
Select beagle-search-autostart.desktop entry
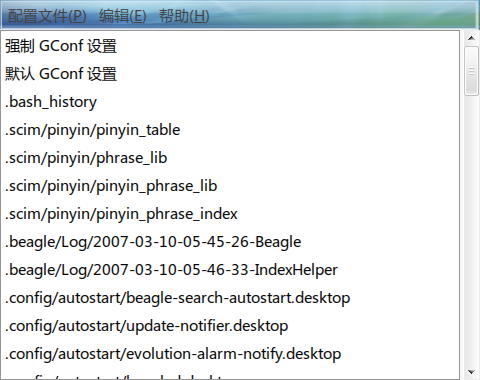coord(230,298)
